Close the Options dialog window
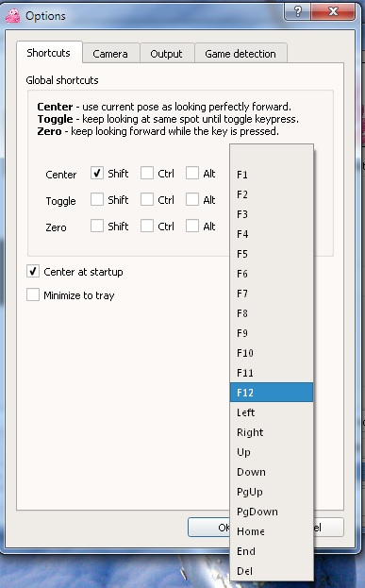 [333, 11]
